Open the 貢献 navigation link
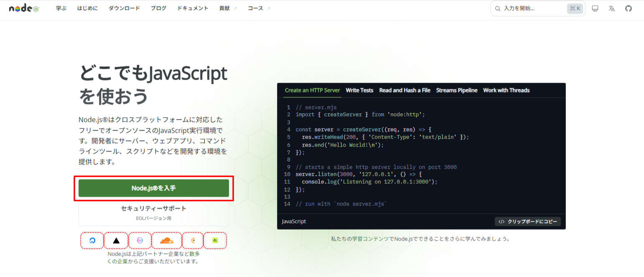The width and height of the screenshot is (644, 277). pos(224,8)
